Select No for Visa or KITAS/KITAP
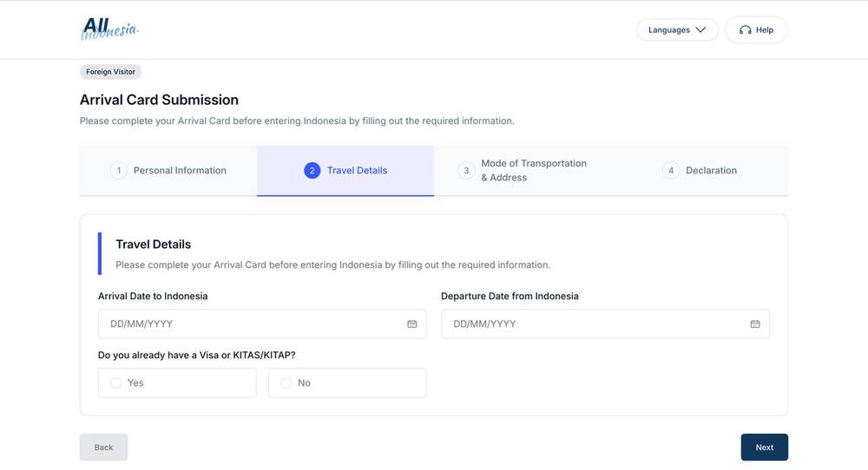 pos(286,383)
